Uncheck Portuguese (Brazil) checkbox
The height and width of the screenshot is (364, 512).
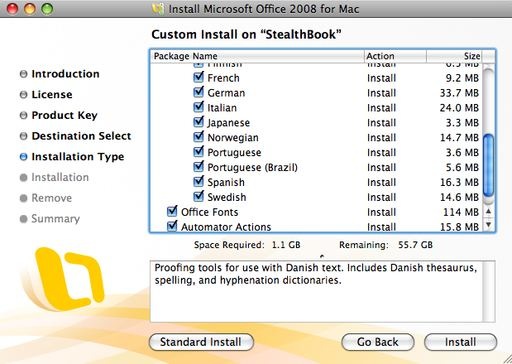199,167
